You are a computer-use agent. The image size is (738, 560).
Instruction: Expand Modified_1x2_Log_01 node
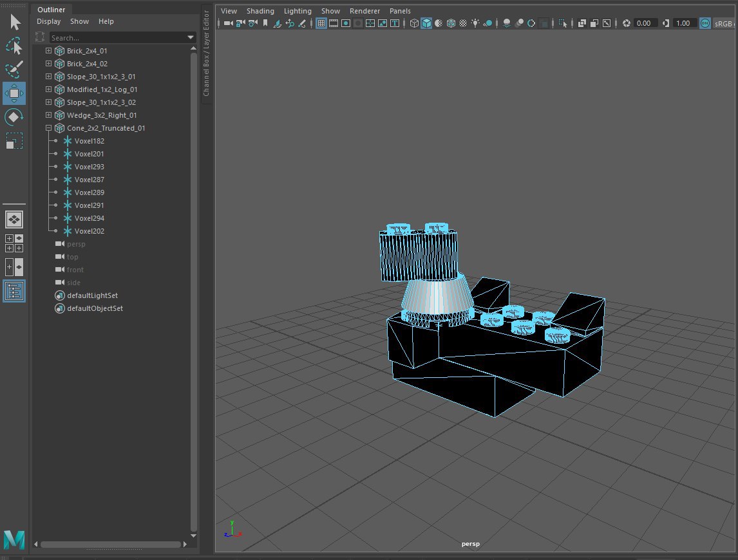[x=48, y=89]
